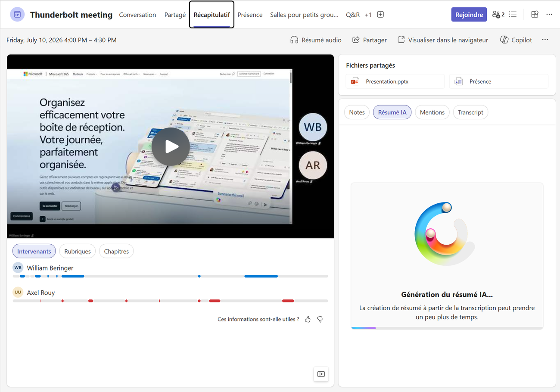Open the Q&R tab
The height and width of the screenshot is (392, 560).
(x=353, y=15)
